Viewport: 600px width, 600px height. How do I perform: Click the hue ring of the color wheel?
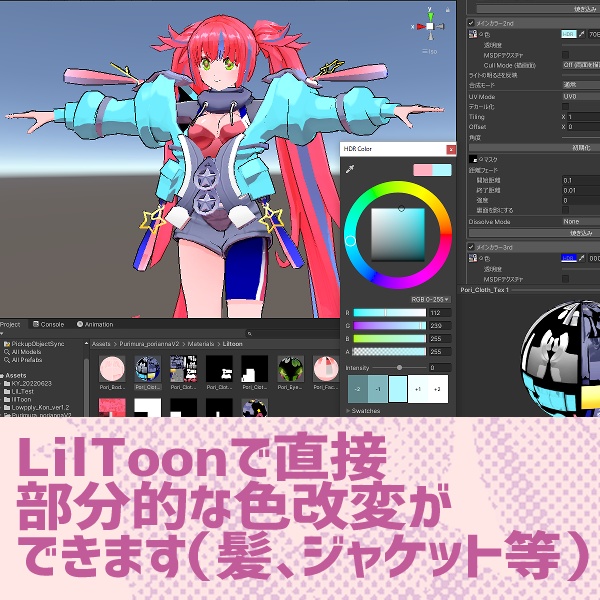pyautogui.click(x=398, y=188)
